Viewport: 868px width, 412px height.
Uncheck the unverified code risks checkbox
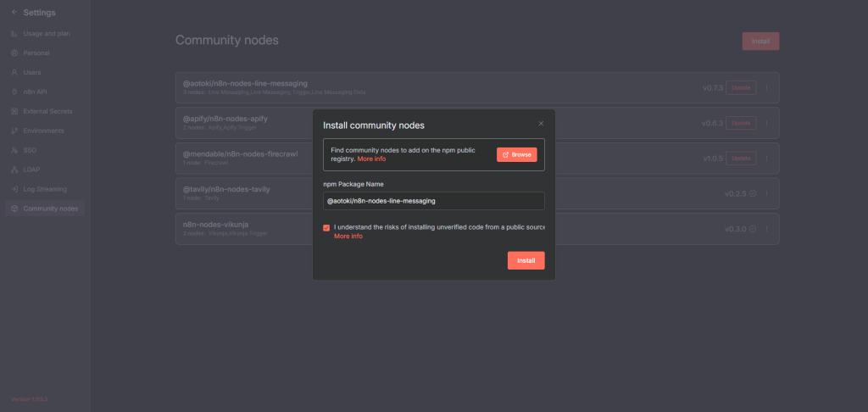pyautogui.click(x=326, y=227)
